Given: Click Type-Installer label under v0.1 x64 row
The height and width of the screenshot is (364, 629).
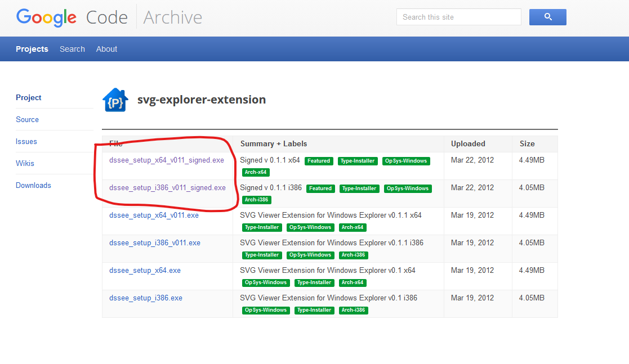Looking at the screenshot, I should coord(314,282).
